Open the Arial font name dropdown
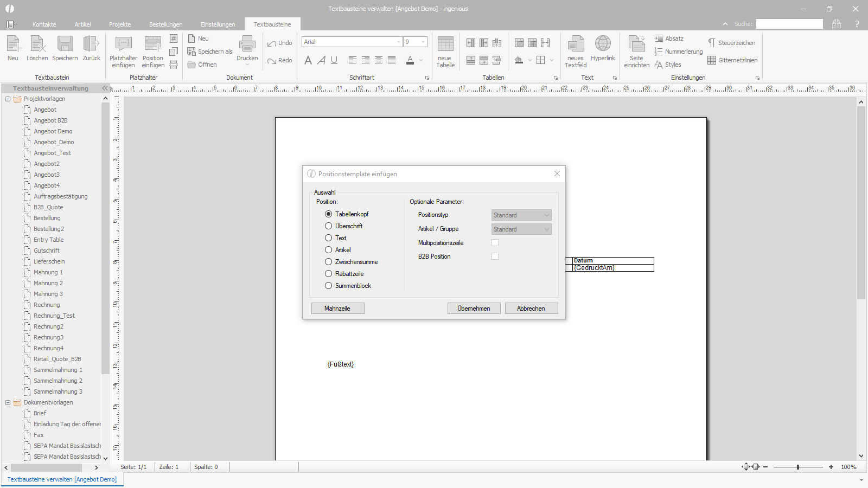This screenshot has width=868, height=488. (399, 42)
